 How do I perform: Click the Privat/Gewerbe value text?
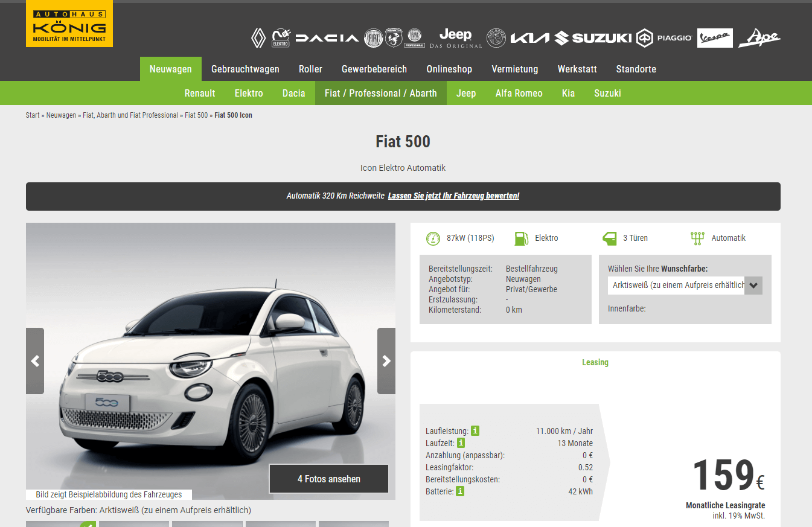tap(531, 289)
